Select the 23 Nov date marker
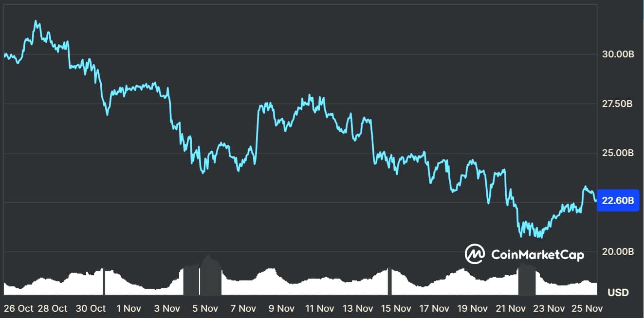 [549, 308]
